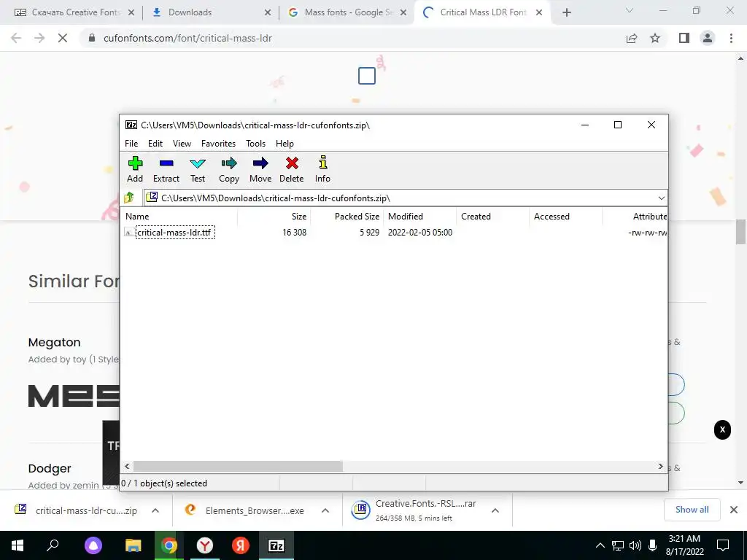This screenshot has height=560, width=747.
Task: Click the red Delete icon
Action: [292, 169]
